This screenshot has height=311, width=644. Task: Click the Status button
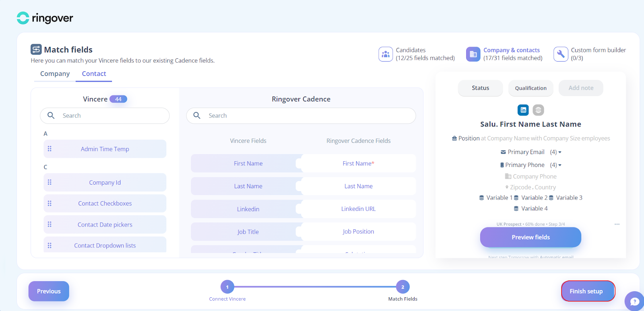pyautogui.click(x=480, y=88)
